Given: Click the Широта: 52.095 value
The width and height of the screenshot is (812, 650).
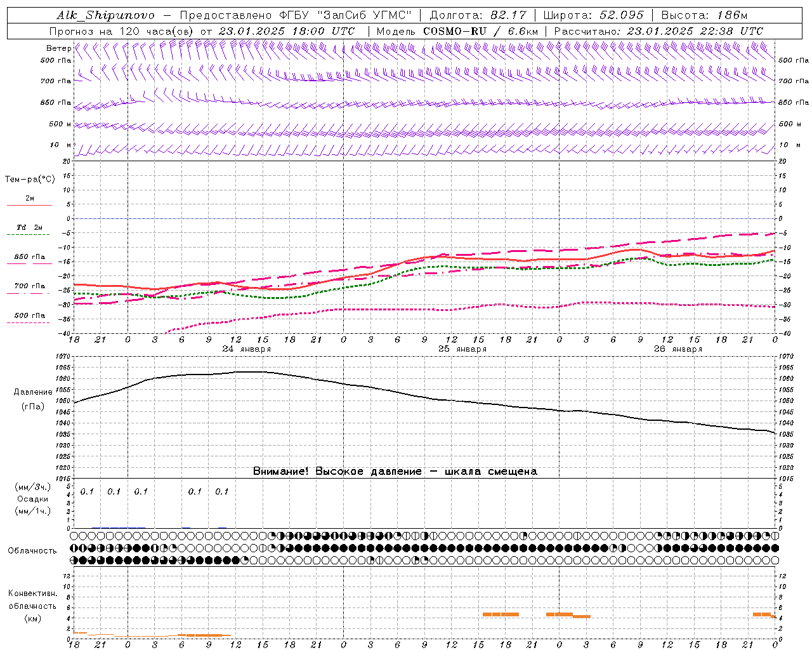Looking at the screenshot, I should pyautogui.click(x=593, y=16).
